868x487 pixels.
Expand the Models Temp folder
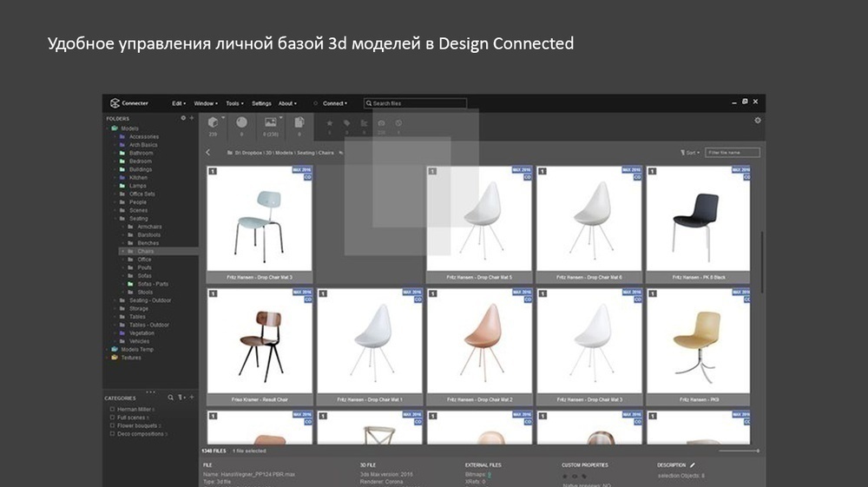[108, 350]
